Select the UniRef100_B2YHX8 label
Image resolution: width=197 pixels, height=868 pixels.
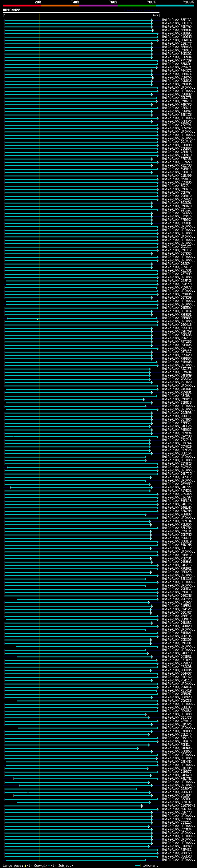(177, 463)
